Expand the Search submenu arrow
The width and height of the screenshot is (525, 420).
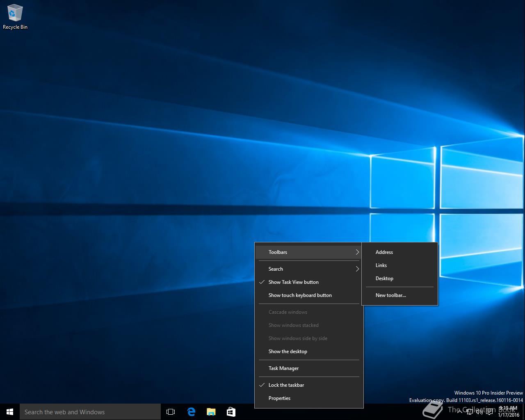(357, 269)
